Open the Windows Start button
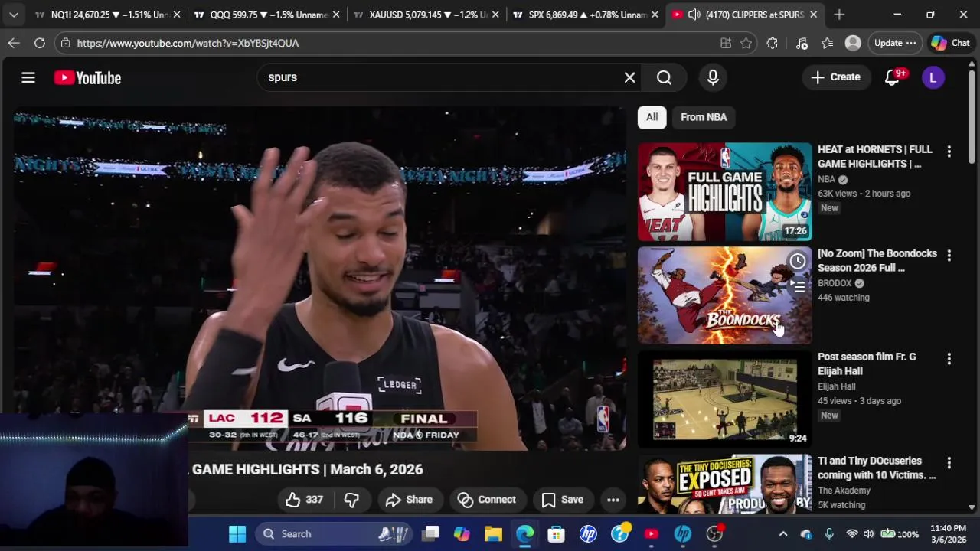The height and width of the screenshot is (551, 980). [237, 533]
